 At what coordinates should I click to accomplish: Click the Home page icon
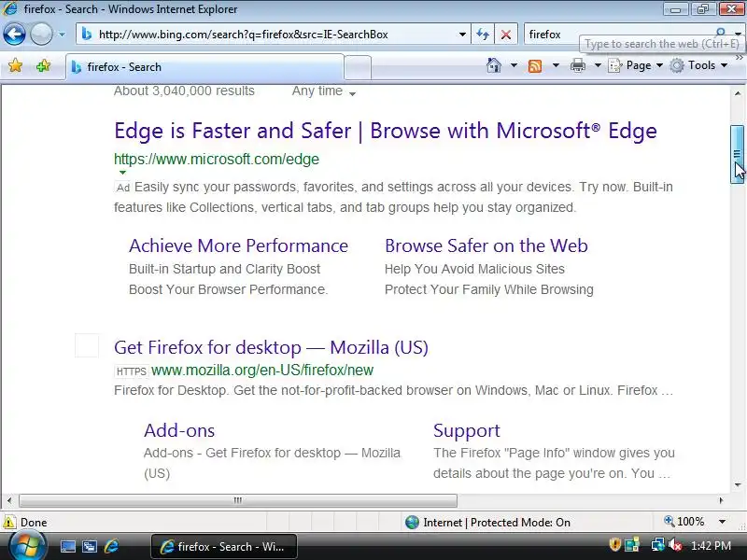tap(494, 65)
